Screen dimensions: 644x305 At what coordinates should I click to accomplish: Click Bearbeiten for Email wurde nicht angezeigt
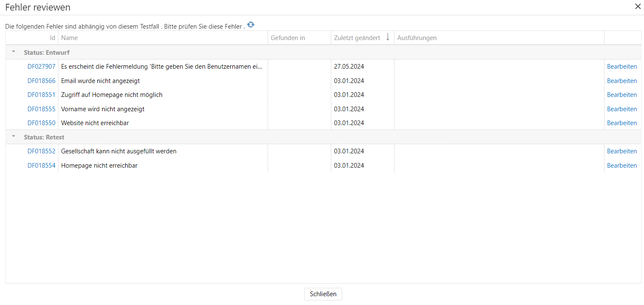coord(622,81)
